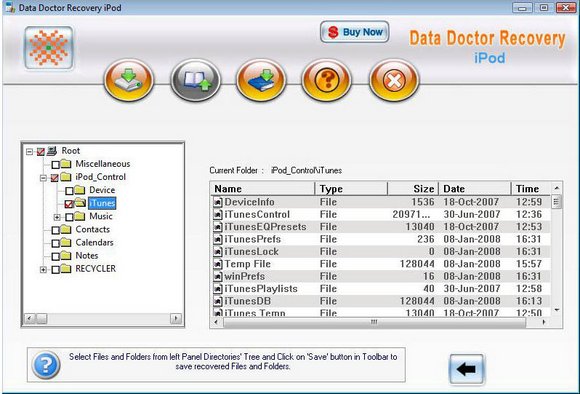Select the iPod_Control folder label

(100, 177)
